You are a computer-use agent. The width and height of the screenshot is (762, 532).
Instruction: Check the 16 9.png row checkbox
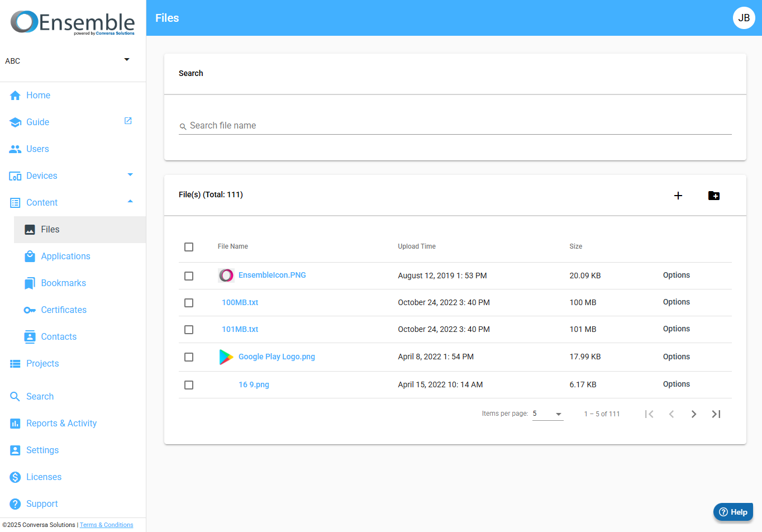coord(189,385)
